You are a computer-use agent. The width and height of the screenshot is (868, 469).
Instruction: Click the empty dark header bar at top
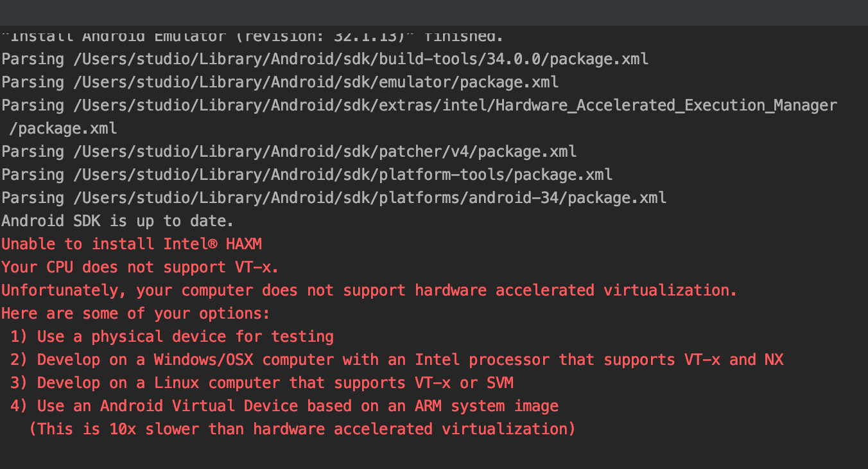[x=434, y=13]
